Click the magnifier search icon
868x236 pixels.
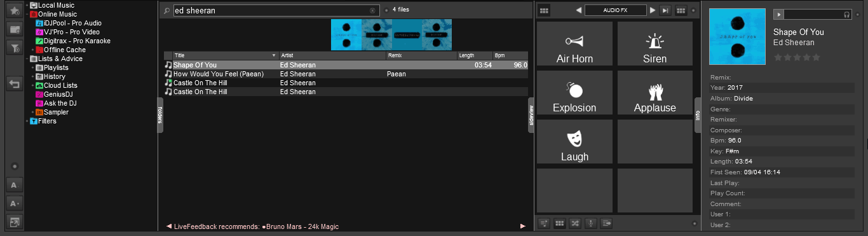point(166,11)
